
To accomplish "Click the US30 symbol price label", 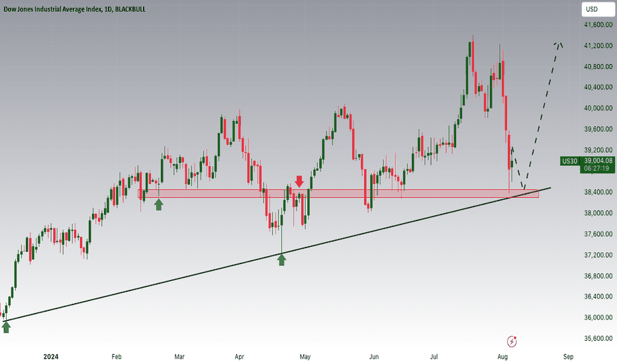I will (x=569, y=161).
